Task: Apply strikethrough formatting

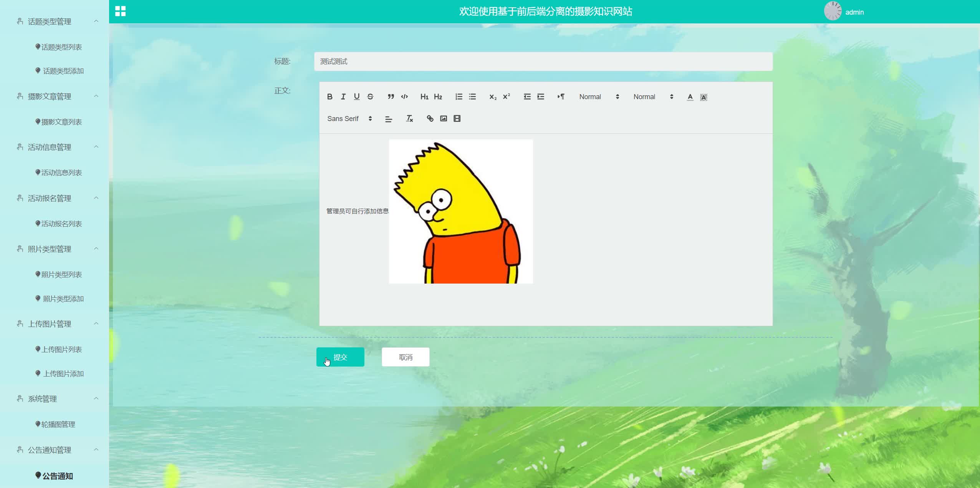Action: click(370, 97)
